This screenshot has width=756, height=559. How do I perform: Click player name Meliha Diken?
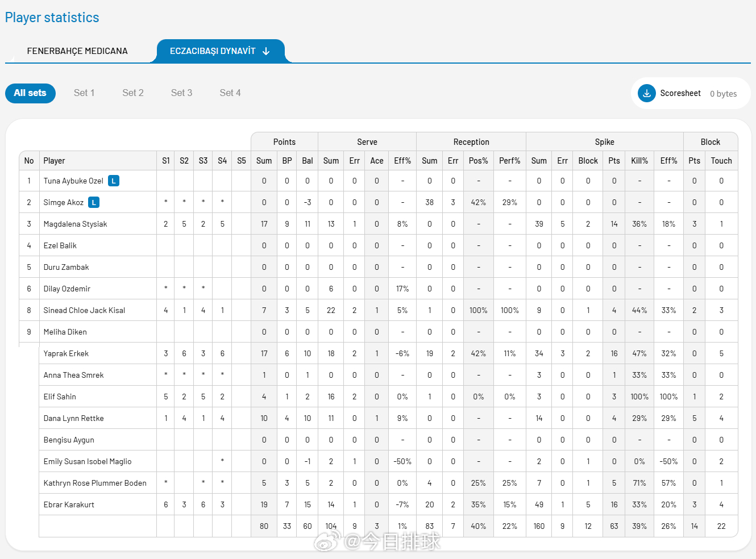tap(65, 332)
